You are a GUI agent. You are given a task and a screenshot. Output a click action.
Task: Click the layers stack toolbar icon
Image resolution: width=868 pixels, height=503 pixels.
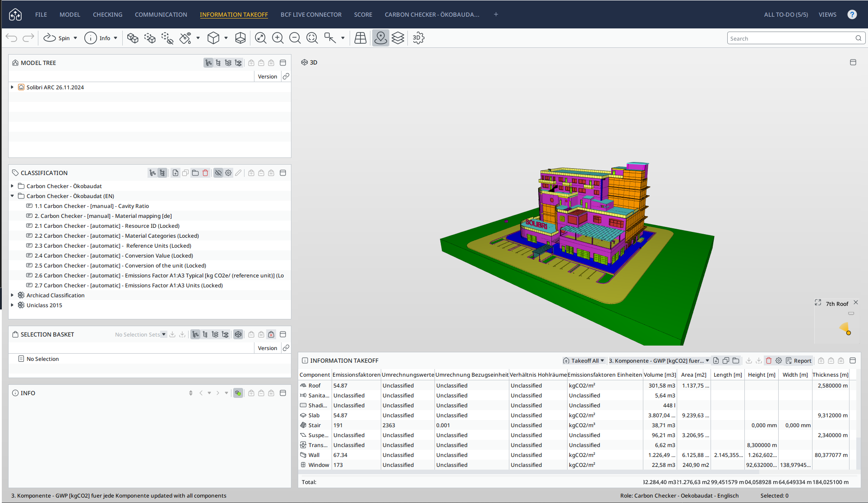click(x=398, y=38)
